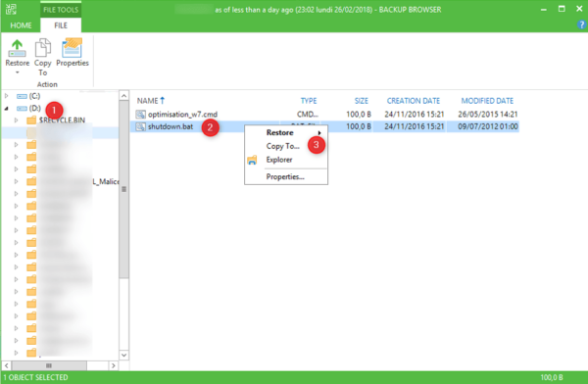Viewport: 588px width, 384px height.
Task: Select the (D:) drive in tree
Action: click(35, 109)
